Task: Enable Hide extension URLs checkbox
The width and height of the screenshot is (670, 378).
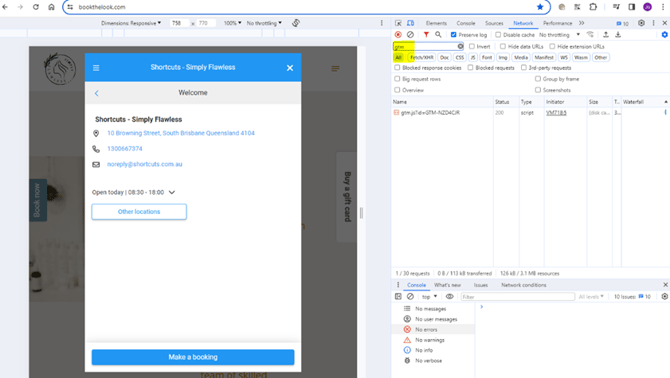Action: tap(552, 46)
